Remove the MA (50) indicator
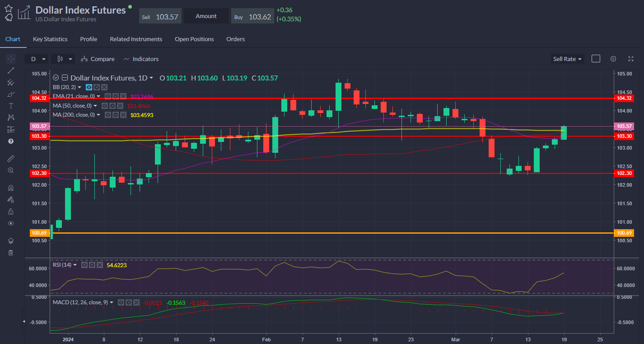Screen dimensions: 644x344 120,106
